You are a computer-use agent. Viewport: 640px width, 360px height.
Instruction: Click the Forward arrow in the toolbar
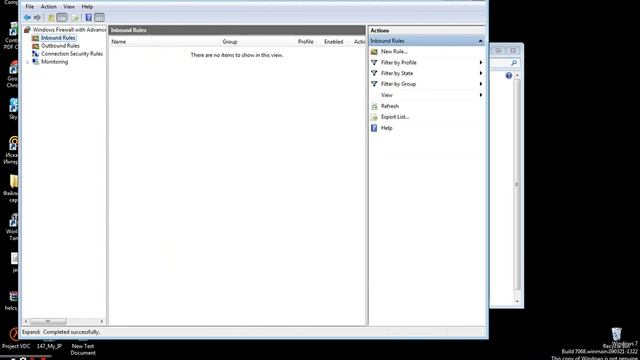tap(37, 18)
